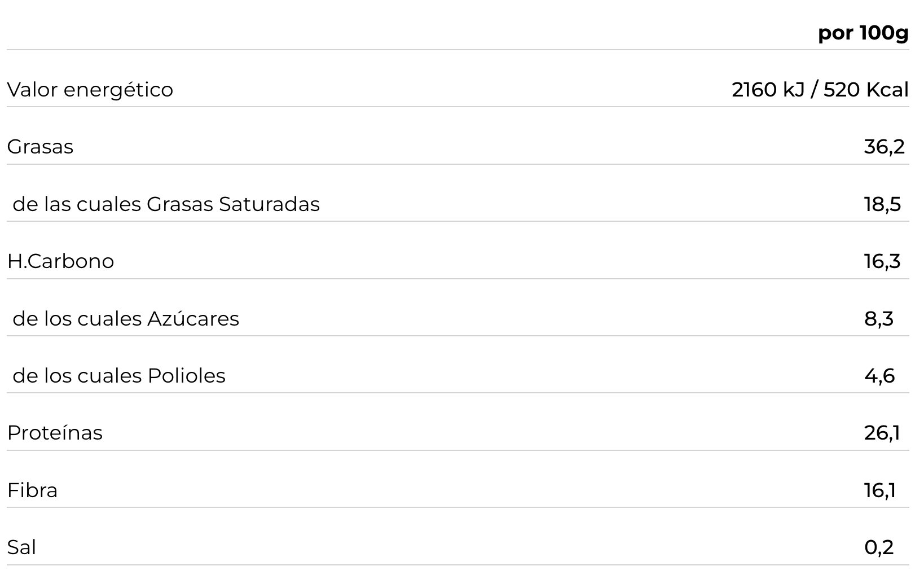Viewport: 924px width, 588px height.
Task: Click the H.Carbono value 16,3
Action: [882, 261]
